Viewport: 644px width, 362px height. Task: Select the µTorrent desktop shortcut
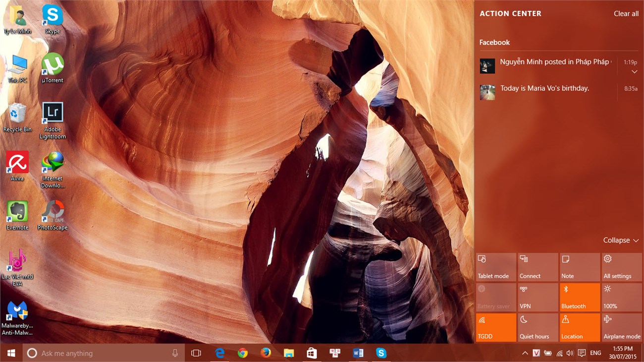coord(53,69)
